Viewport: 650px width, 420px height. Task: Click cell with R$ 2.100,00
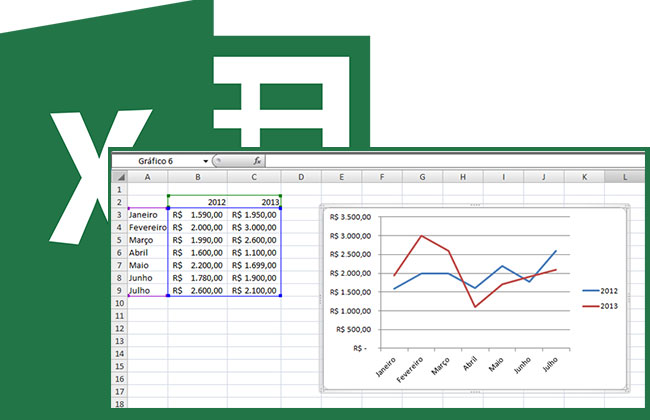[x=254, y=290]
